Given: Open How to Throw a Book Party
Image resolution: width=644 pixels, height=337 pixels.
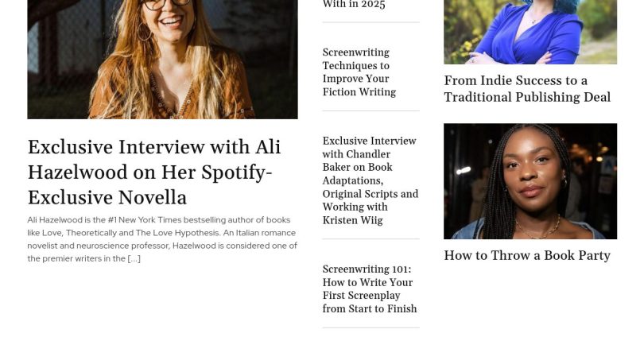Looking at the screenshot, I should pyautogui.click(x=527, y=255).
